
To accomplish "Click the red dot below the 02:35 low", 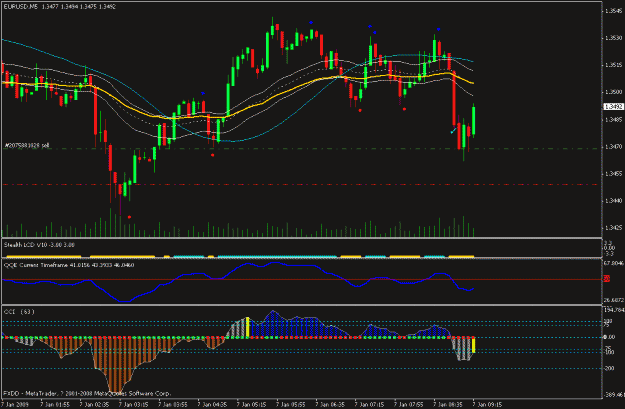I will point(130,217).
